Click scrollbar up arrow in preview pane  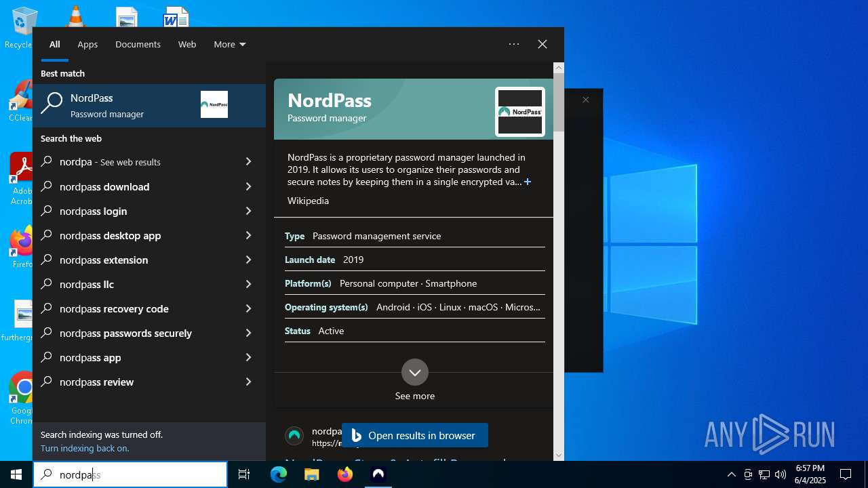point(559,67)
